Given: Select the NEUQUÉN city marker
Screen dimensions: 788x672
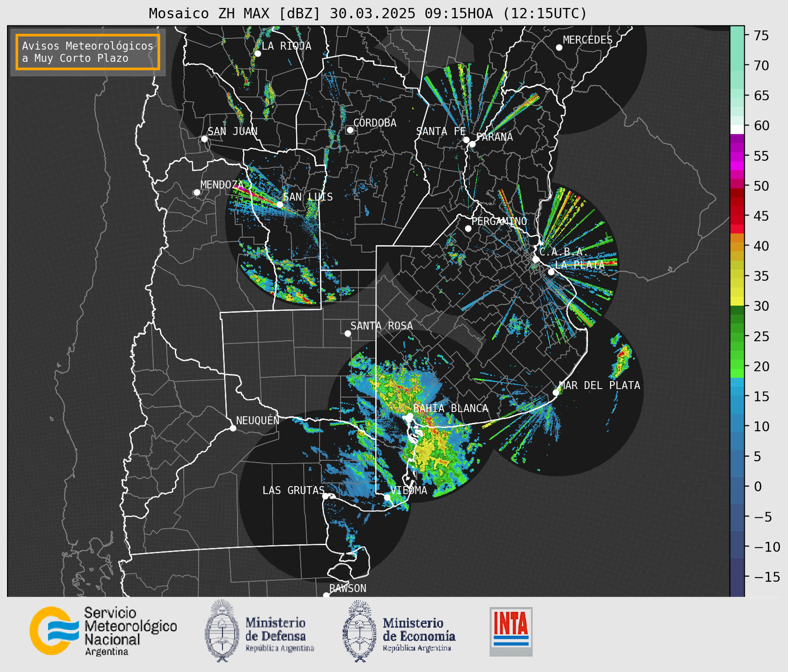Looking at the screenshot, I should [x=233, y=428].
